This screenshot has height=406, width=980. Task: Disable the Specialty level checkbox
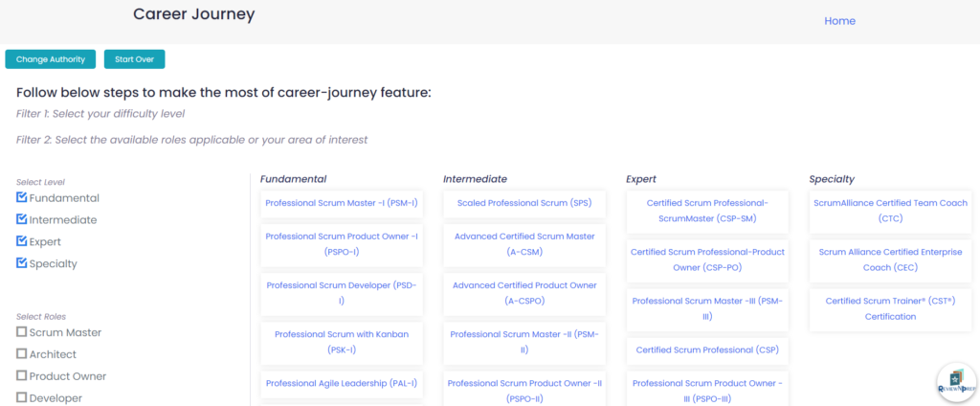(x=22, y=264)
